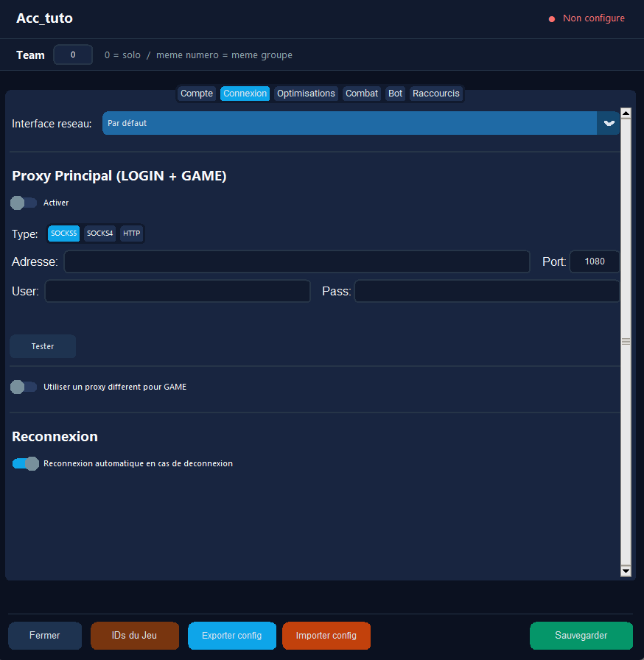Switch to the Compte tab
The height and width of the screenshot is (660, 644).
(x=196, y=94)
